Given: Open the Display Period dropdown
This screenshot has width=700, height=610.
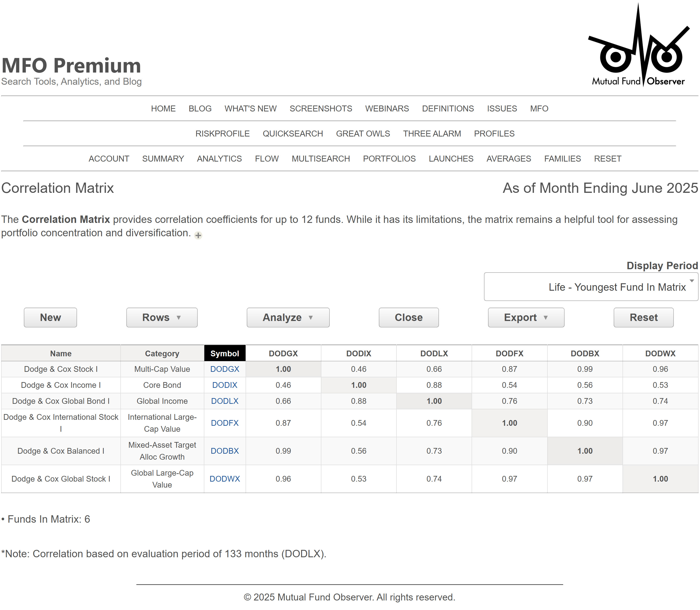Looking at the screenshot, I should pos(591,287).
